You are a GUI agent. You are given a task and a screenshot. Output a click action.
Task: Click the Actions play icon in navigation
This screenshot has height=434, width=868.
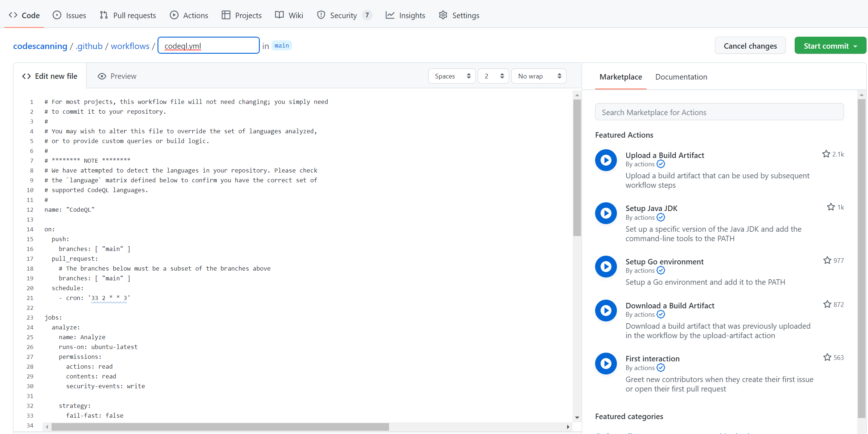175,15
